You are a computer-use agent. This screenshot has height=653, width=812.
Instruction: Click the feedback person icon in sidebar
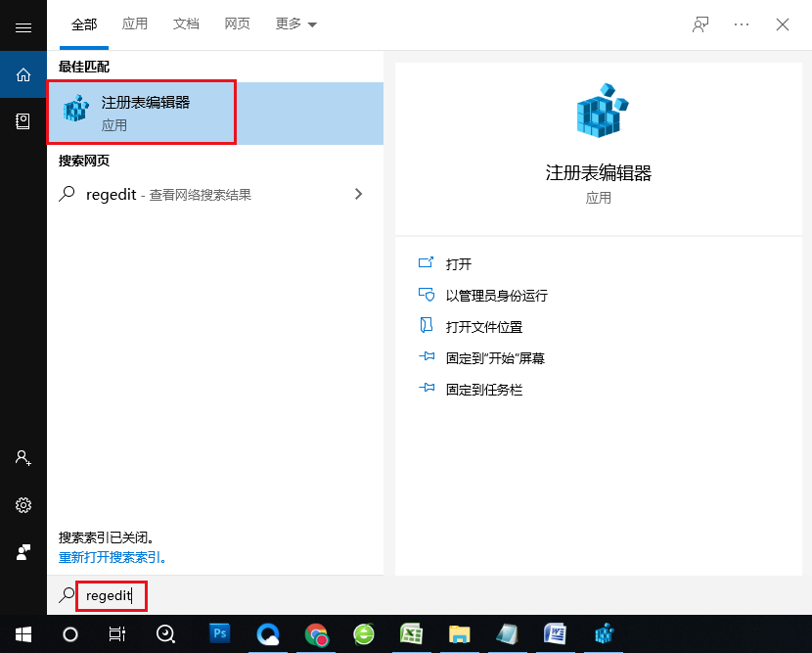[x=23, y=552]
